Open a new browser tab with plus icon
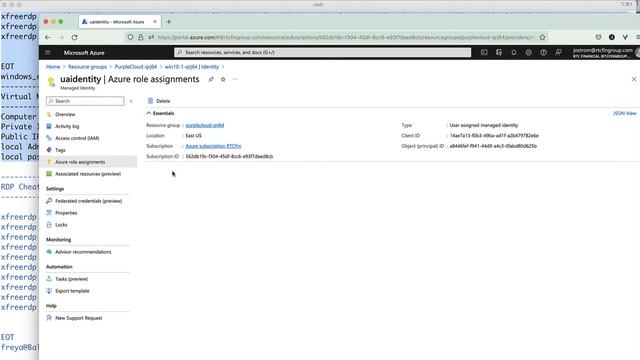Image resolution: width=640 pixels, height=360 pixels. (169, 22)
